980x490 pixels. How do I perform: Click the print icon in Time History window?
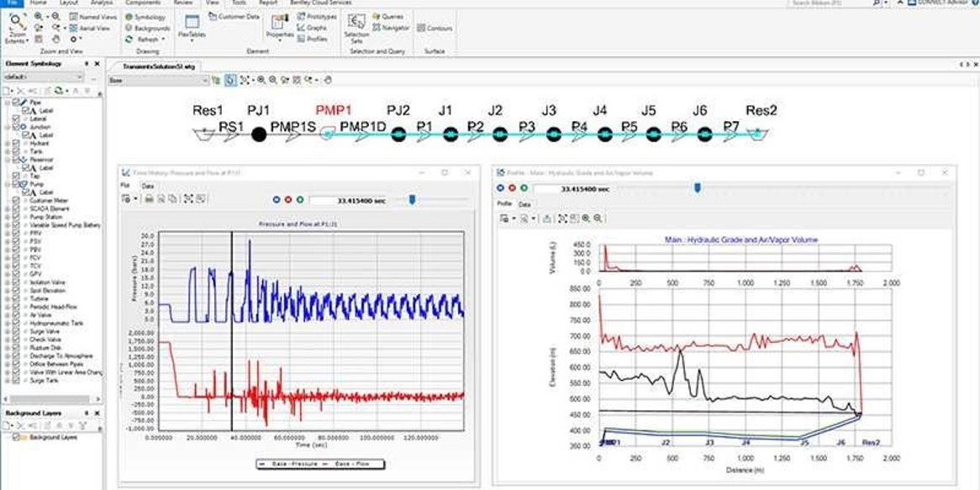tap(149, 198)
